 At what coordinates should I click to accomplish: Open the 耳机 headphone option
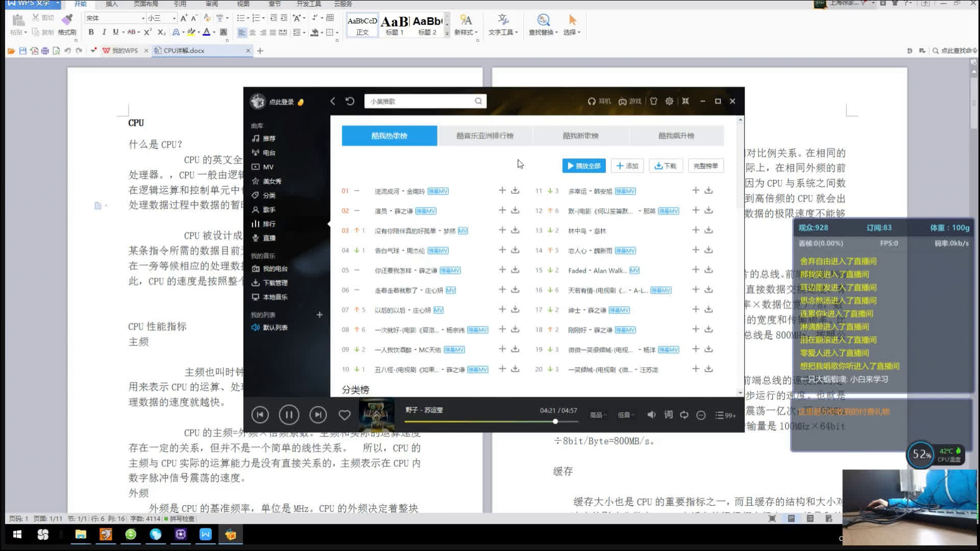pos(599,101)
